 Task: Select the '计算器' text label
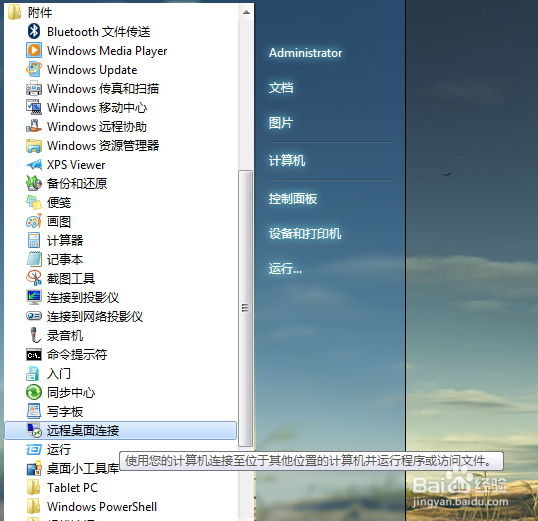click(x=65, y=240)
